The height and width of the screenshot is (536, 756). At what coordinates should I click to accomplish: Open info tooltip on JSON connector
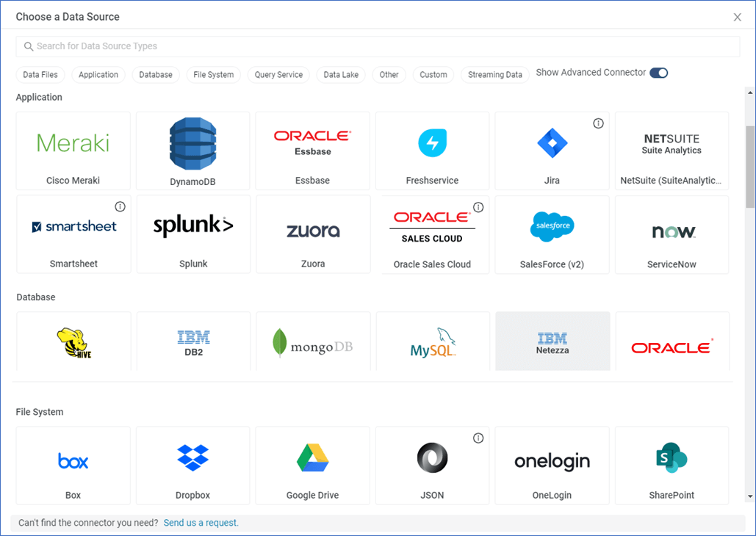[478, 438]
